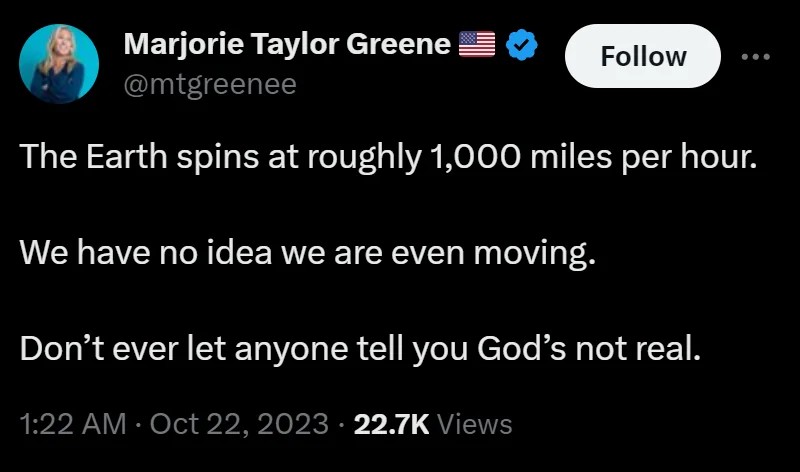This screenshot has width=800, height=472.
Task: Click the word 'Don't' starting the last line
Action: [62, 349]
